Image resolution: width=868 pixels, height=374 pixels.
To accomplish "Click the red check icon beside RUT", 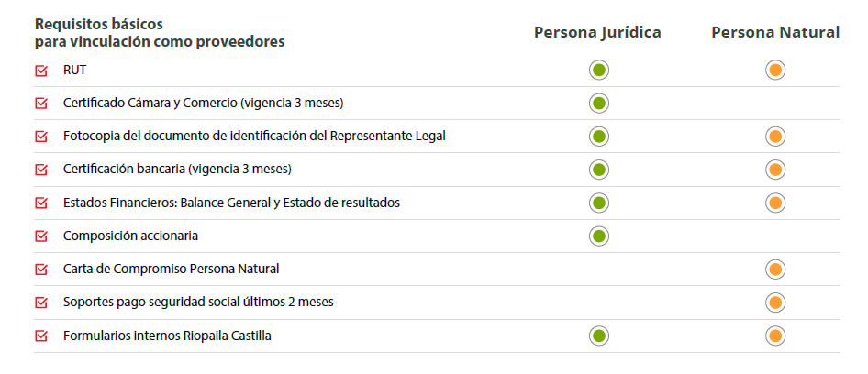I will (41, 71).
